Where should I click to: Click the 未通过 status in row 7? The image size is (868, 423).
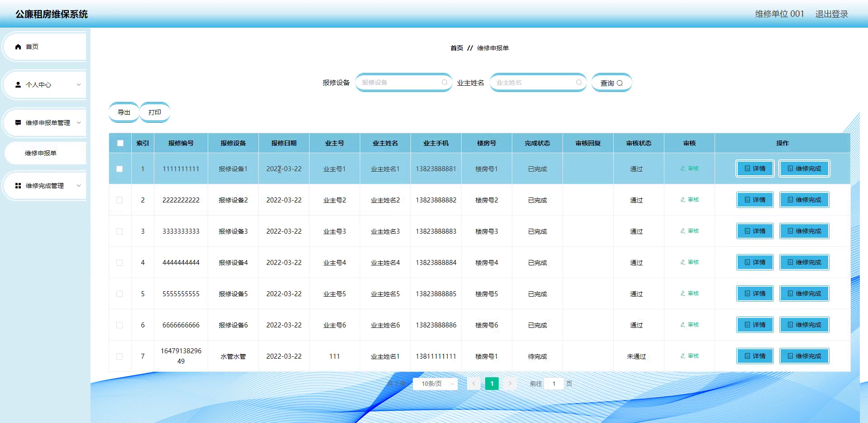636,356
